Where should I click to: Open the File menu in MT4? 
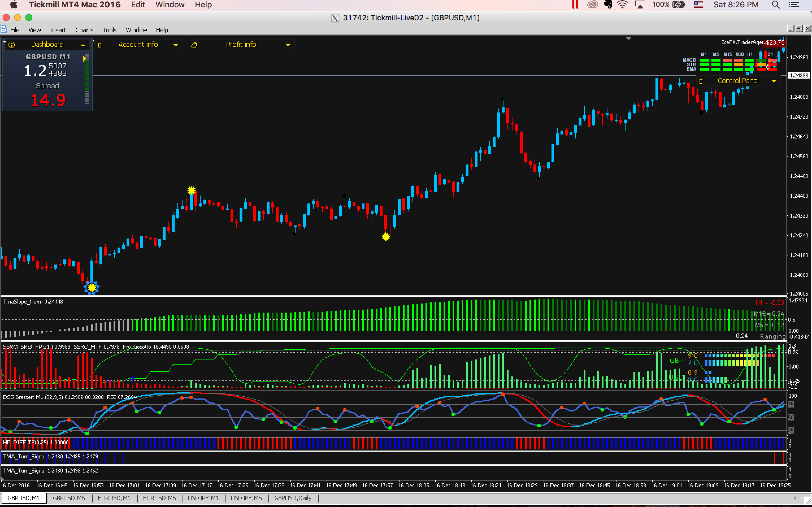coord(15,30)
